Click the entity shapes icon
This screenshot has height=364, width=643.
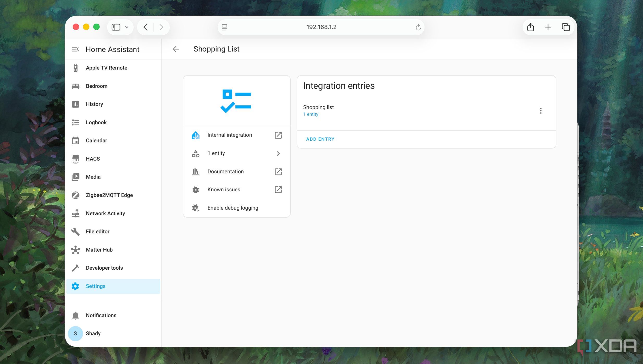[196, 153]
